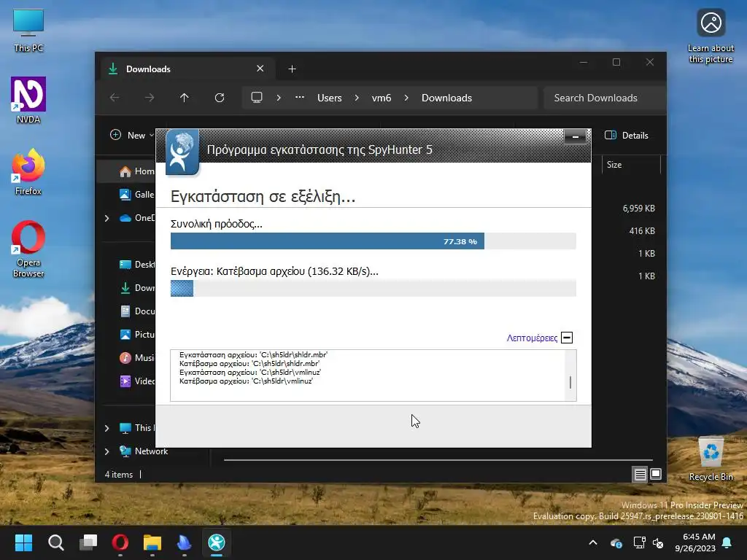Sort by the Size column header
The image size is (747, 560).
(631, 165)
